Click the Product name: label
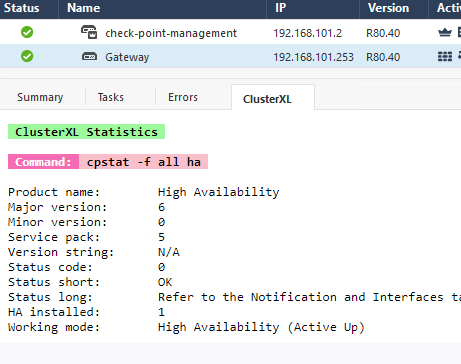 [x=54, y=192]
